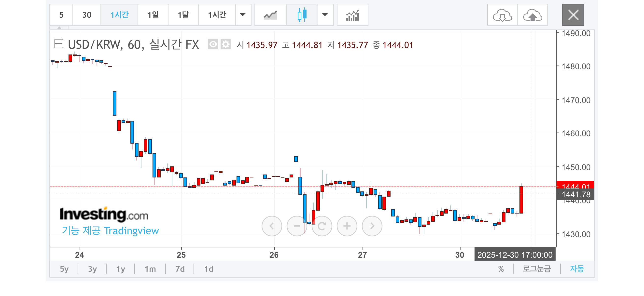The height and width of the screenshot is (296, 644).
Task: Click the cloud download load-chart icon
Action: point(502,15)
